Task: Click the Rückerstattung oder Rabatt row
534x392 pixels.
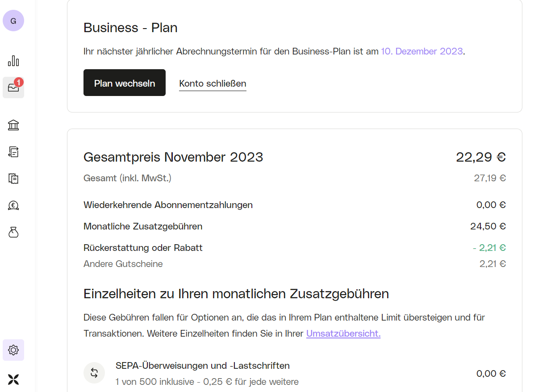Action: coord(295,248)
